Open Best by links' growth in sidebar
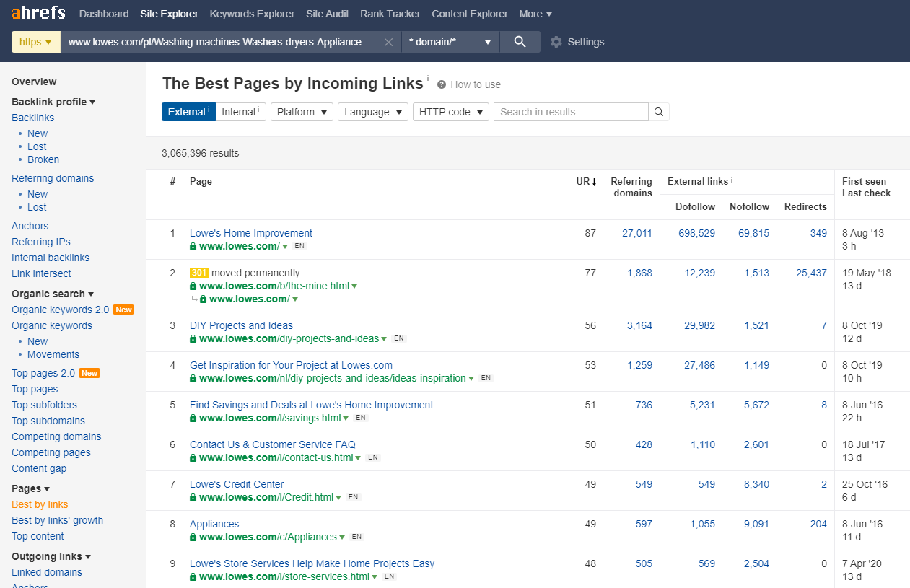 [x=57, y=520]
